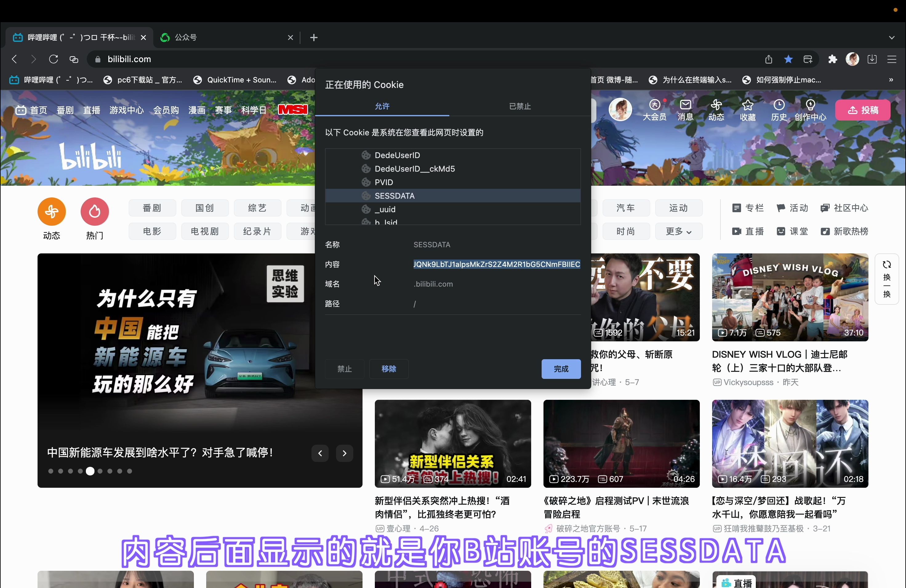Click 综艺 category button
906x588 pixels.
(x=257, y=208)
